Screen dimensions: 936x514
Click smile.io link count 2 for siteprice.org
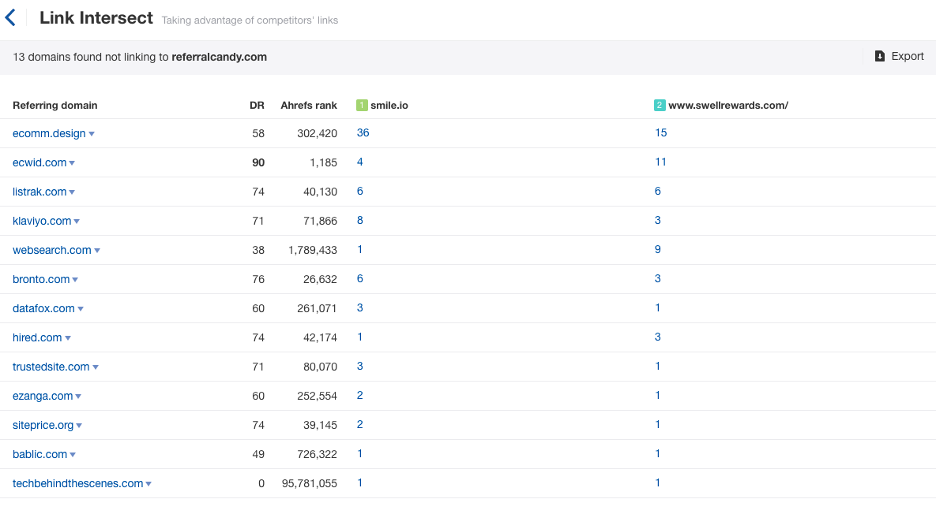[x=360, y=425]
